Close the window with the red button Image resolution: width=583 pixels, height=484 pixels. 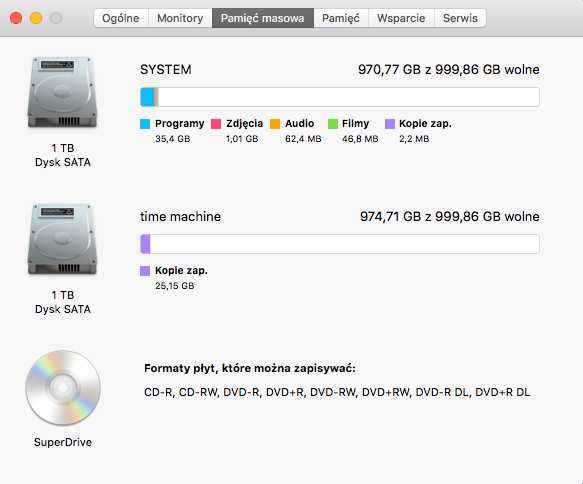[x=16, y=18]
